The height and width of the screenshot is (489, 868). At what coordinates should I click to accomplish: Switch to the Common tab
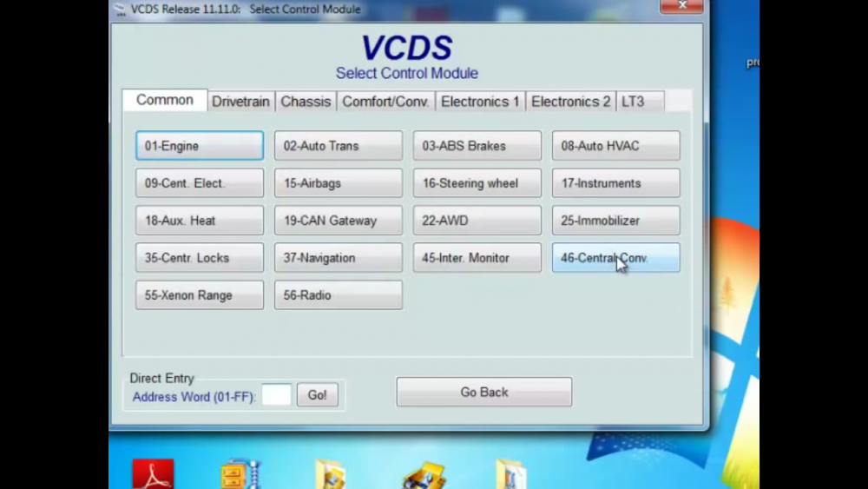click(165, 100)
